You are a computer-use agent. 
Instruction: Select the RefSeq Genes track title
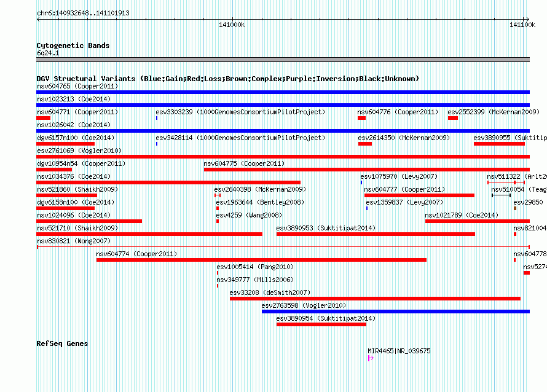[62, 343]
